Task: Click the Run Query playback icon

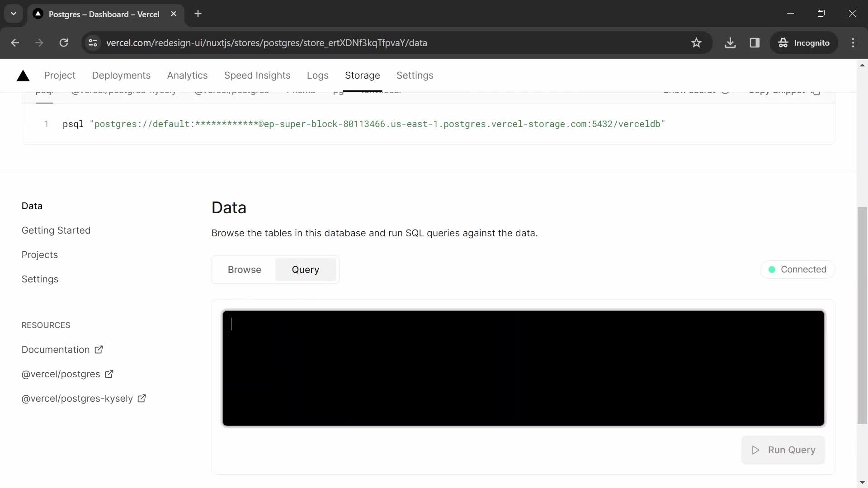Action: (x=756, y=450)
